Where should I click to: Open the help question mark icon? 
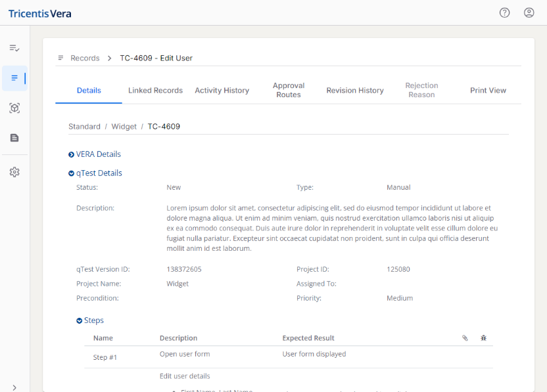coord(505,12)
